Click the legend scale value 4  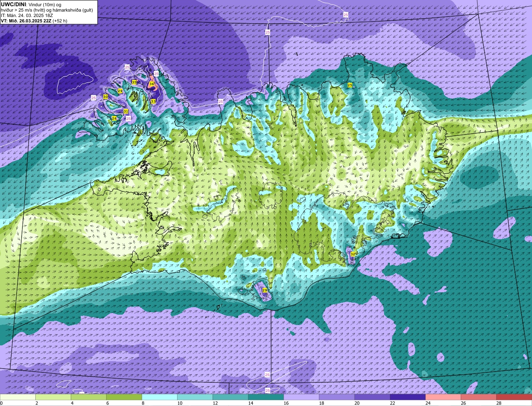coord(72,403)
